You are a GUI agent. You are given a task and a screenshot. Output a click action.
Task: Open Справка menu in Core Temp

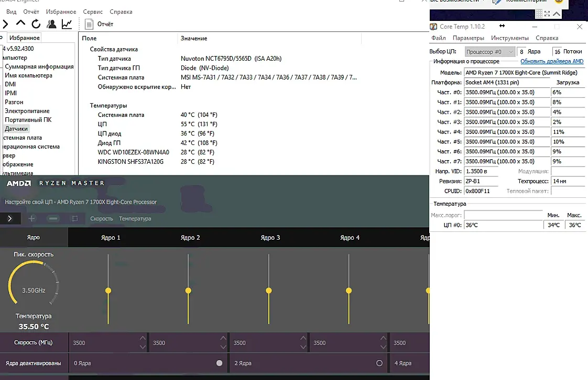point(547,38)
